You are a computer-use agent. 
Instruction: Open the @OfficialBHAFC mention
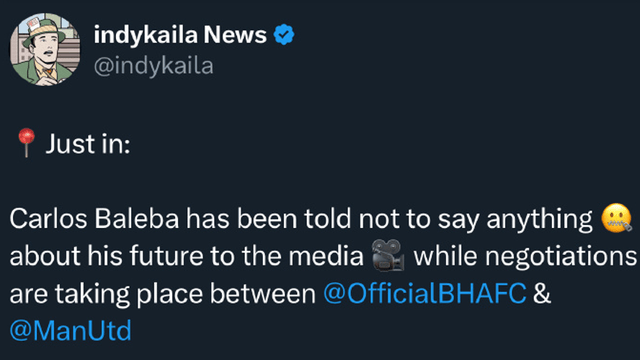point(424,293)
